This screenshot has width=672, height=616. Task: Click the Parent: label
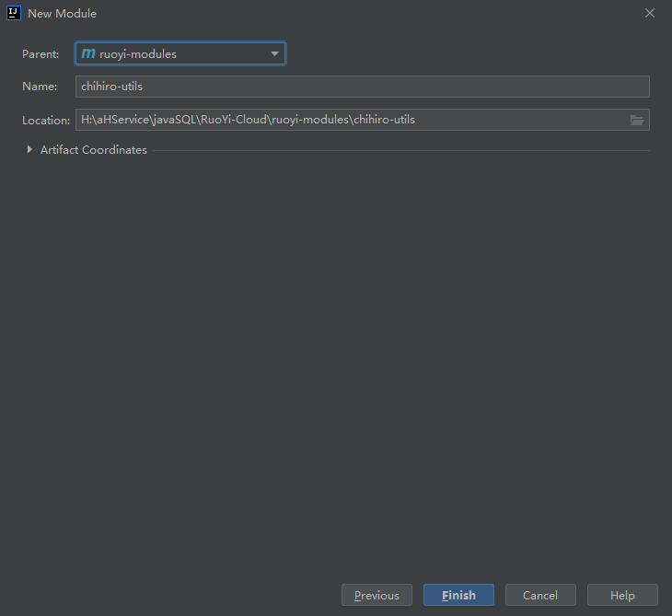tap(41, 54)
